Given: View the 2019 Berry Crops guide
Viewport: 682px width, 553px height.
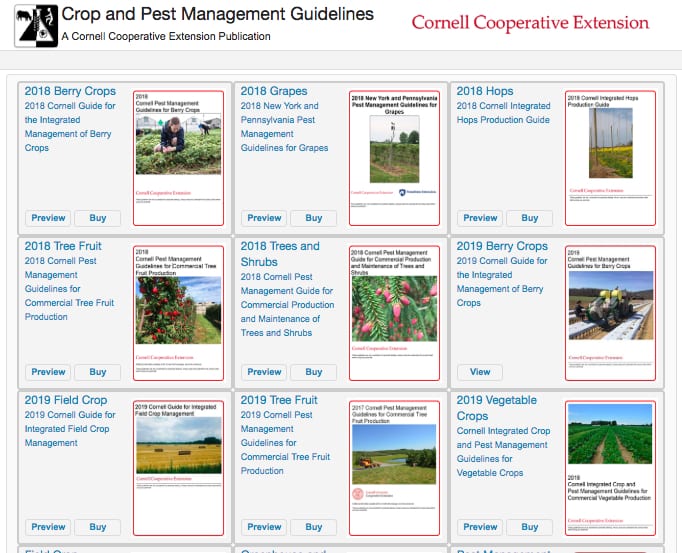Looking at the screenshot, I should click(480, 372).
